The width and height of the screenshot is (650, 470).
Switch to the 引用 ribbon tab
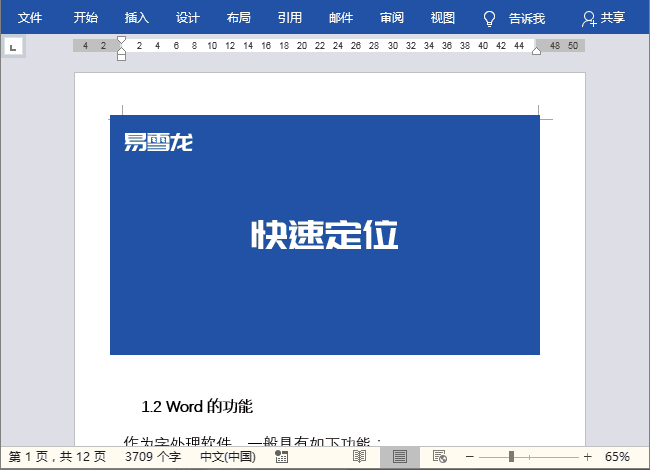coord(290,18)
